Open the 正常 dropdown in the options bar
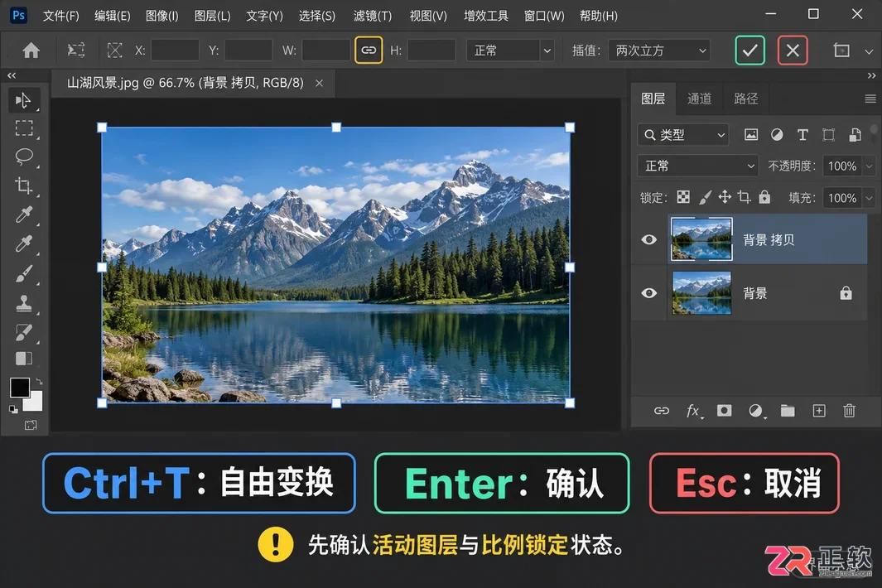Screen dimensions: 882x588 (510, 51)
